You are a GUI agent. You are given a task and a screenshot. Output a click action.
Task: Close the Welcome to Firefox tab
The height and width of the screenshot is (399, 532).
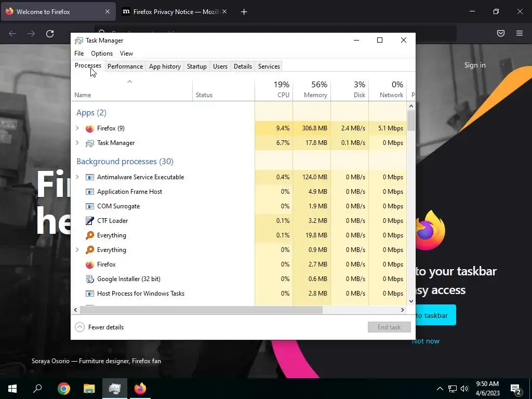pos(107,11)
